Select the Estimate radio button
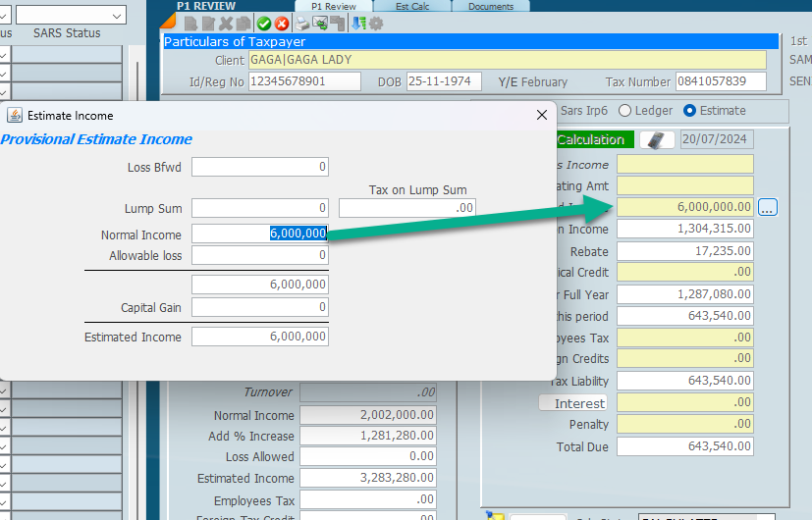 pos(689,111)
